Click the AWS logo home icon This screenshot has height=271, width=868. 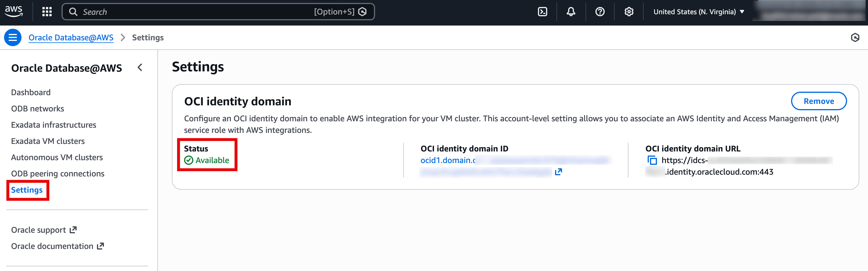(13, 11)
